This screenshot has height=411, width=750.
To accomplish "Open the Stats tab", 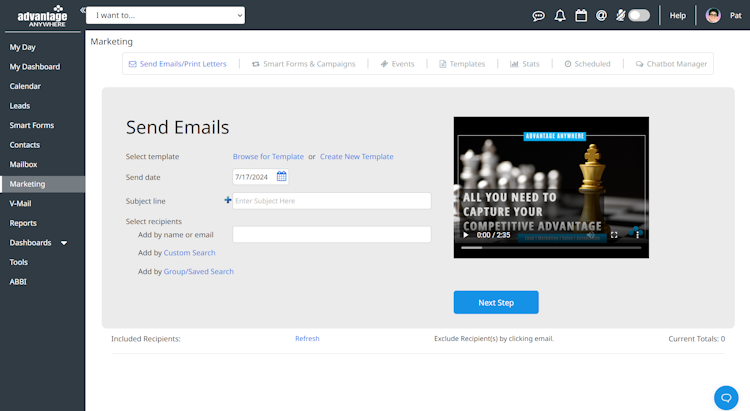I will 525,64.
